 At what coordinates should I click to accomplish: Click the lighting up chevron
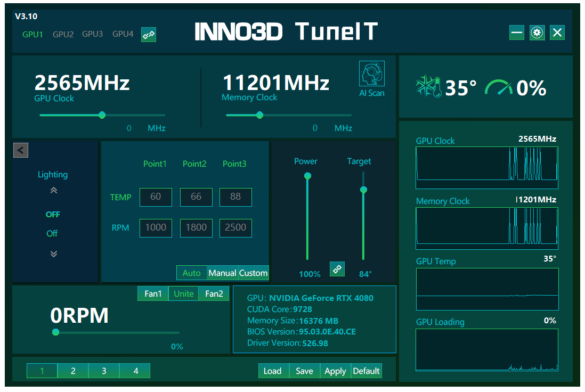[54, 191]
